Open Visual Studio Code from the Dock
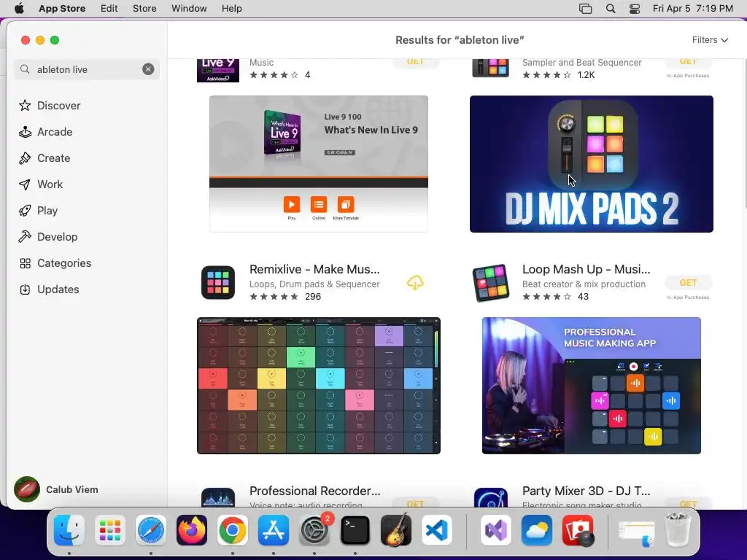This screenshot has height=560, width=747. tap(437, 531)
